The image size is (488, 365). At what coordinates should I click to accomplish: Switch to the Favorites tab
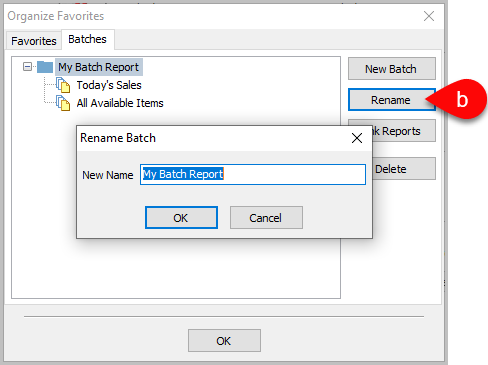pyautogui.click(x=34, y=41)
